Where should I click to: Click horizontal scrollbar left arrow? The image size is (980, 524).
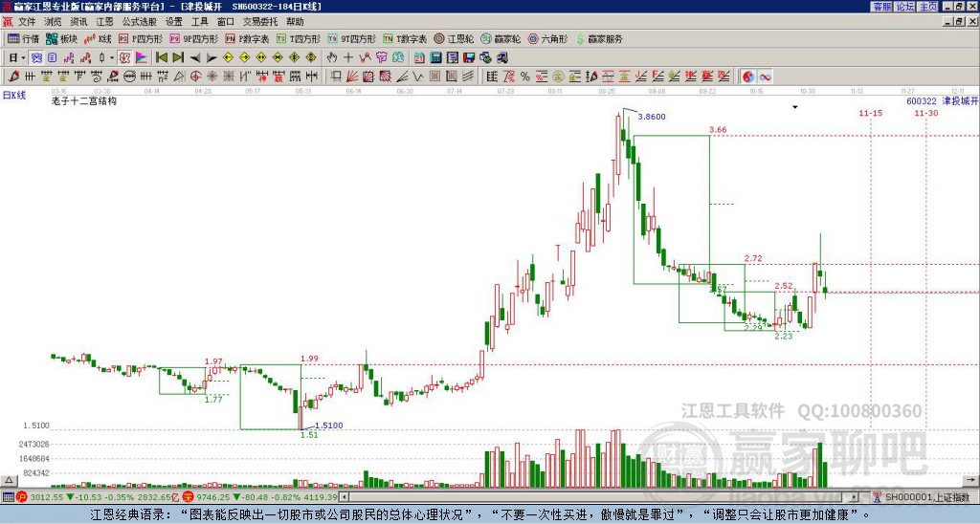(345, 497)
